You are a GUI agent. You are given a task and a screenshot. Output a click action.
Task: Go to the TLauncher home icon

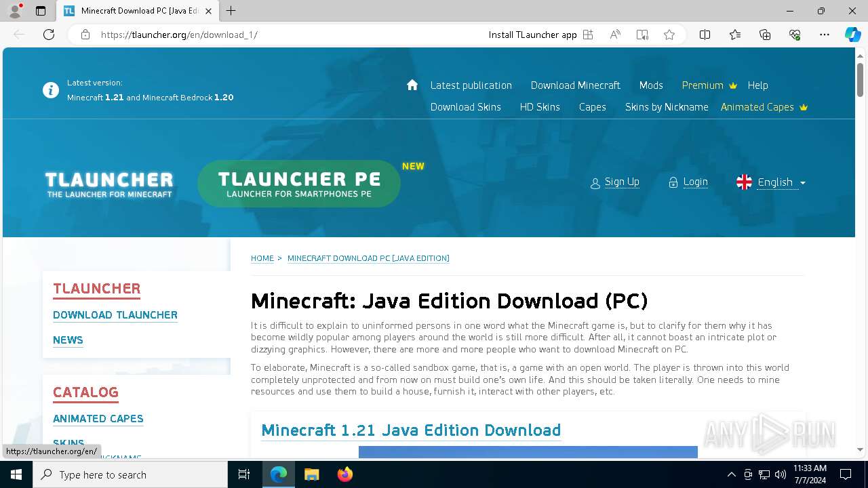pos(412,85)
